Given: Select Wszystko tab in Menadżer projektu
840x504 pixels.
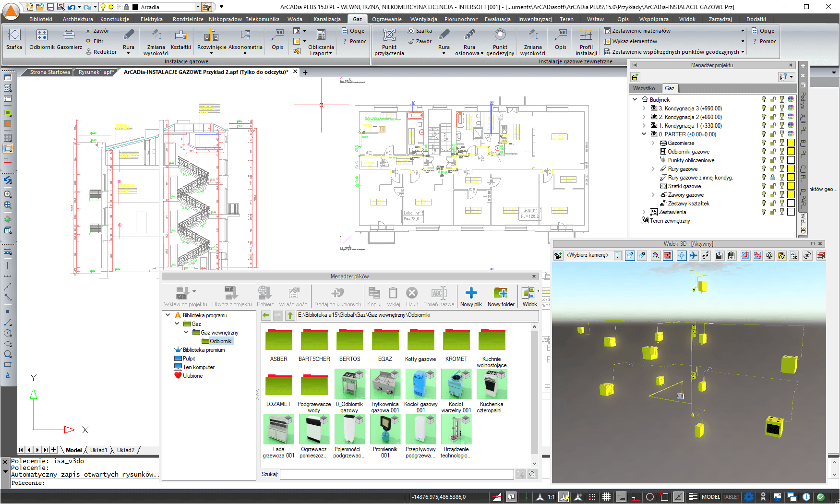Looking at the screenshot, I should [644, 88].
